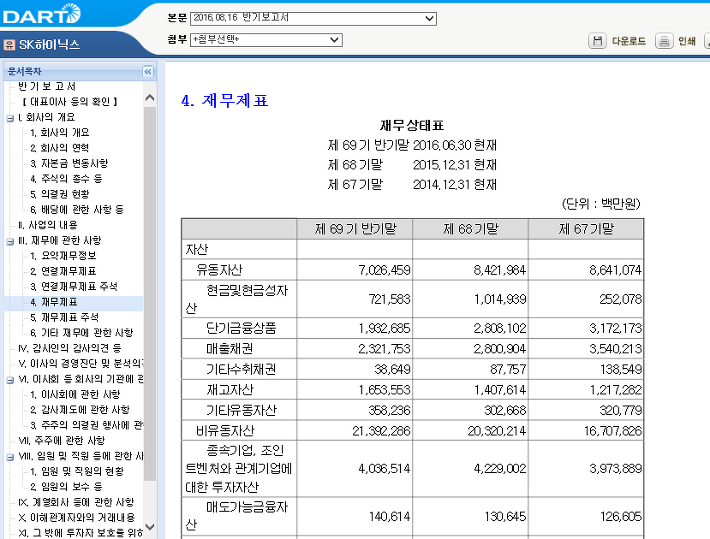The image size is (710, 539).
Task: Collapse the VI. 이사회 등 회사의 기관 node
Action: point(10,380)
